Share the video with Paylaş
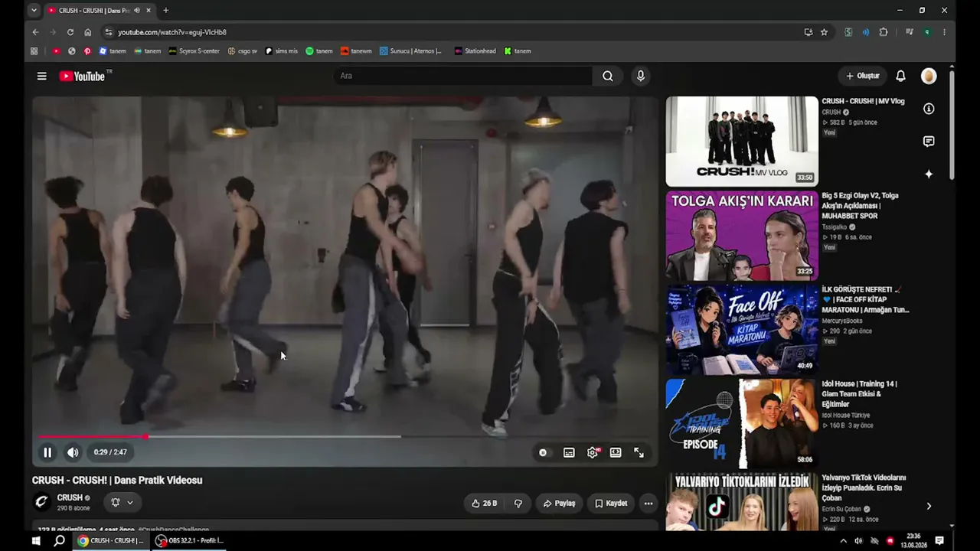 click(559, 504)
